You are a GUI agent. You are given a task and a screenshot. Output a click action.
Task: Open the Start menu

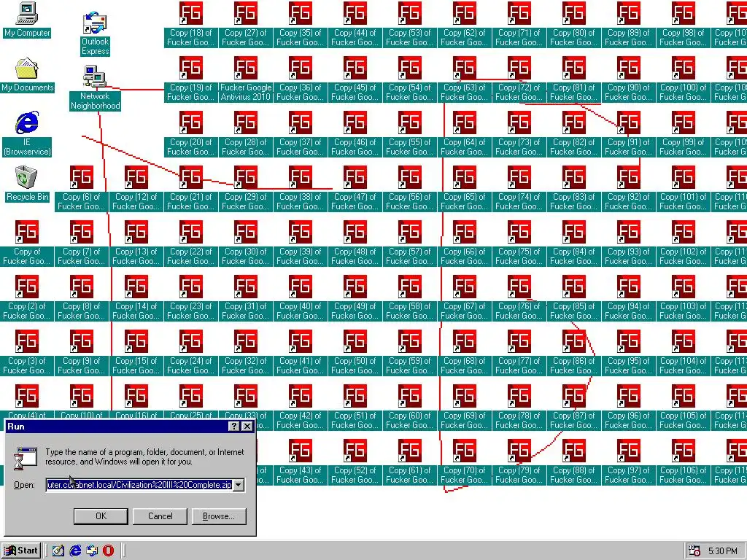point(21,551)
